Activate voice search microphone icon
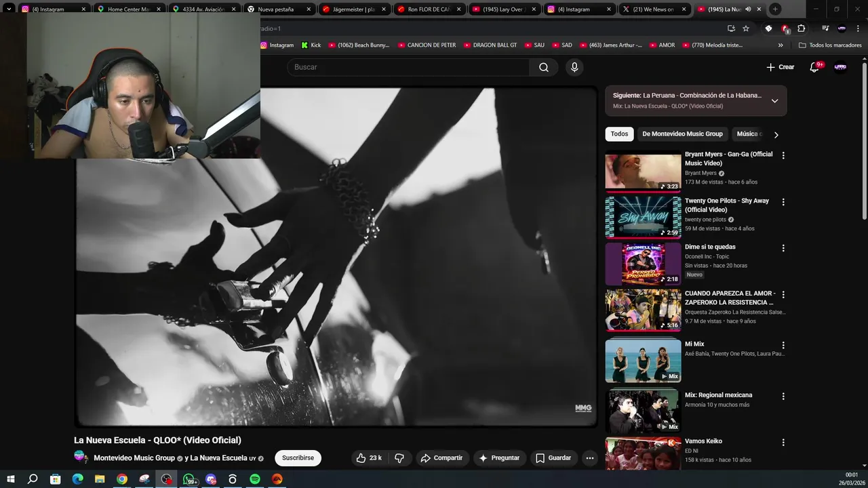The width and height of the screenshot is (868, 488). pos(574,67)
